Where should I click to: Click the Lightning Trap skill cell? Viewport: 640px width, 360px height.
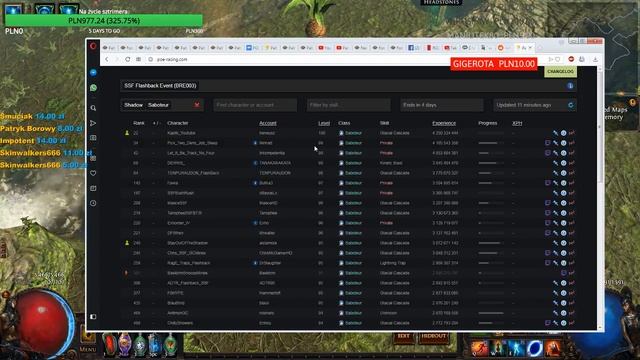392,263
